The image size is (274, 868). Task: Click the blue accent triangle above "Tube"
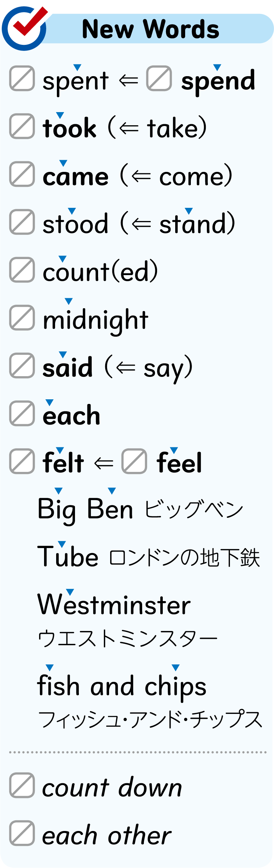[x=62, y=544]
